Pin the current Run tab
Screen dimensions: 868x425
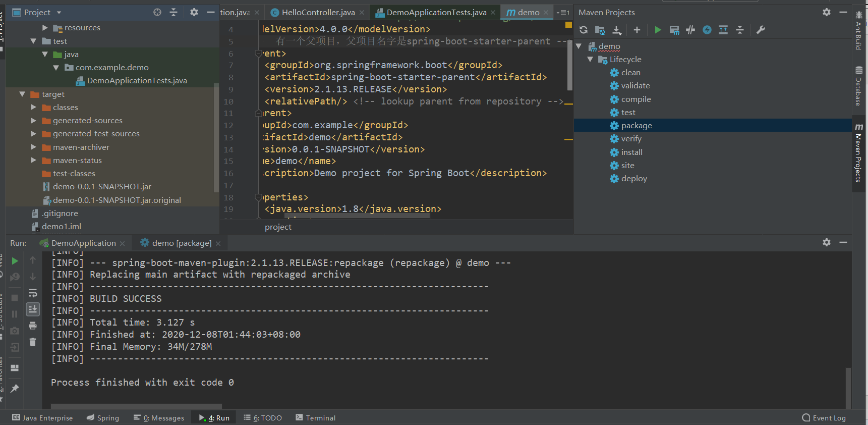pos(15,389)
